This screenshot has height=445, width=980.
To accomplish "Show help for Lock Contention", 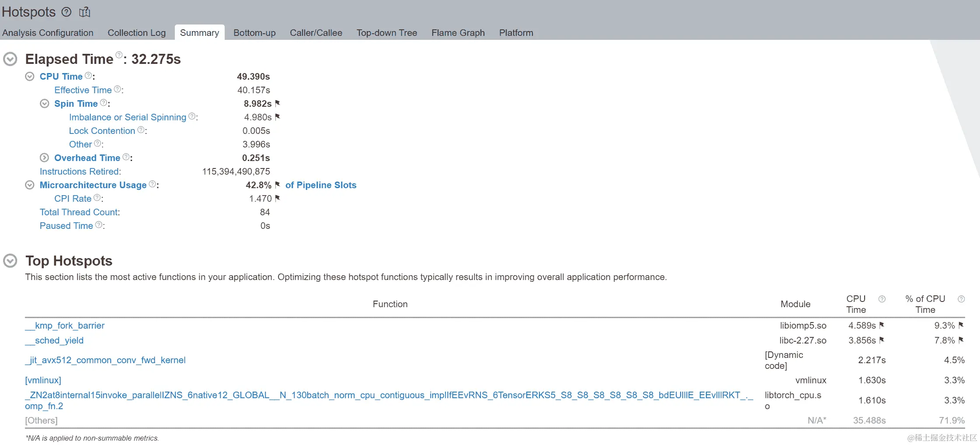I will click(x=141, y=130).
